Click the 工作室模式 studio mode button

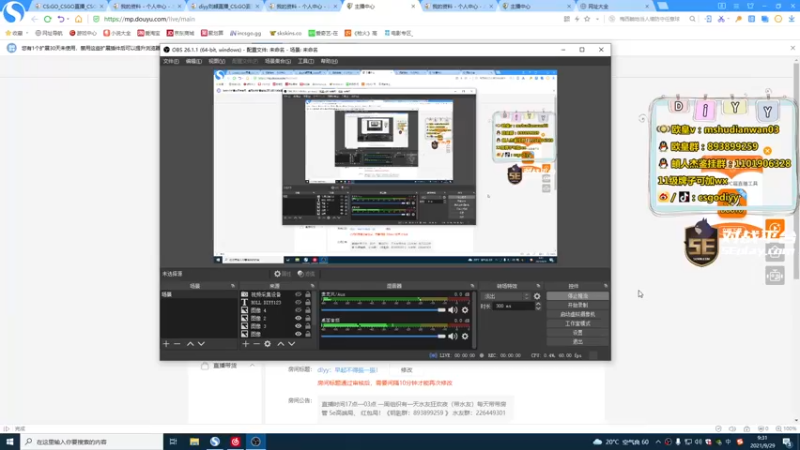[577, 323]
